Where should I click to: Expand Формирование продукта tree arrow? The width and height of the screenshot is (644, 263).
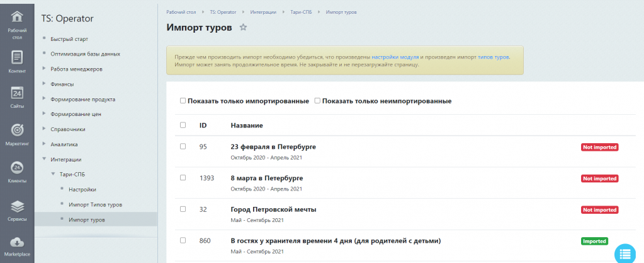point(44,99)
